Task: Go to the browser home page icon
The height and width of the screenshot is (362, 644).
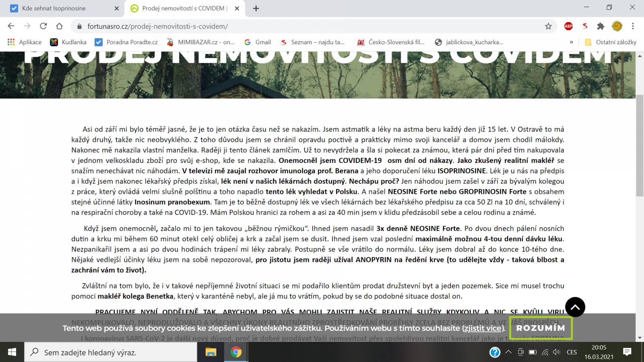Action: [x=59, y=26]
